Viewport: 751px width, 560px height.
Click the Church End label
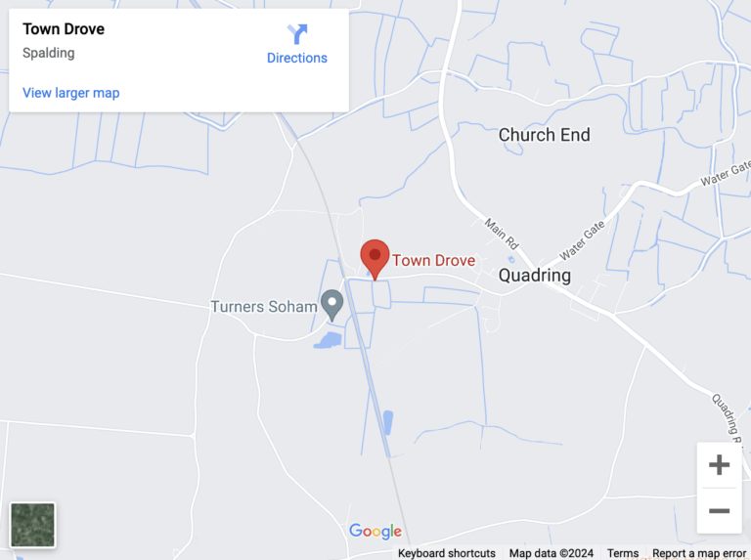click(x=544, y=135)
